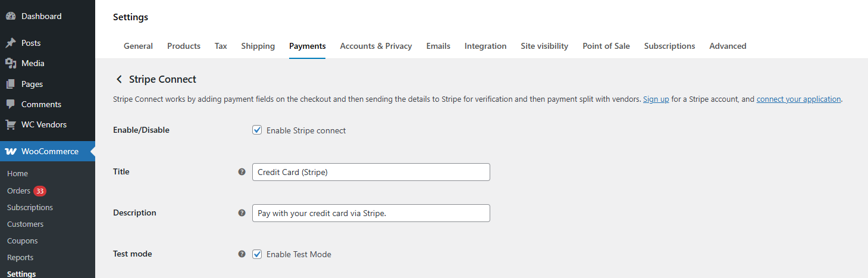
Task: Click the WooCommerce logo icon
Action: (x=11, y=151)
